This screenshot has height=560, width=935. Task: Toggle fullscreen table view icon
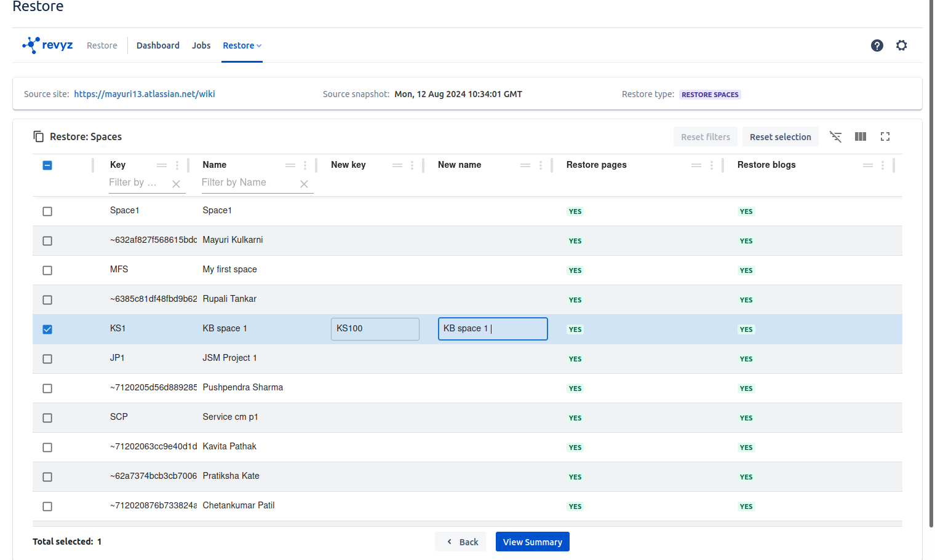coord(885,136)
